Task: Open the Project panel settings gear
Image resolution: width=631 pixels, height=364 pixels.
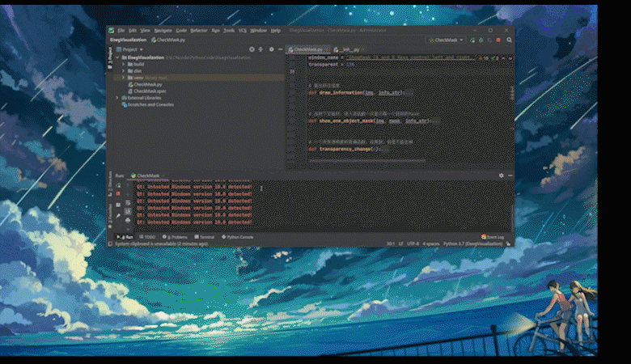Action: [272, 49]
